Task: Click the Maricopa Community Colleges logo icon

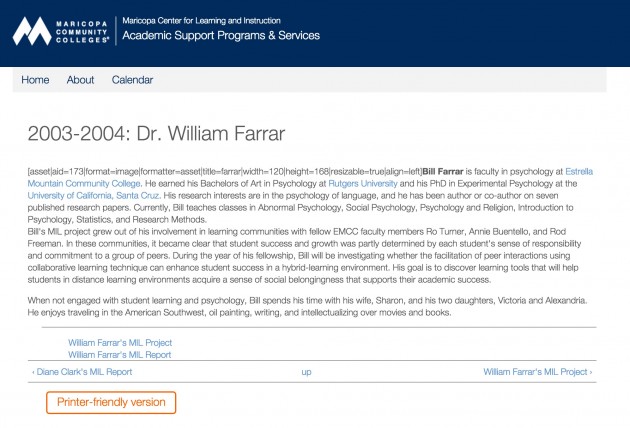Action: pyautogui.click(x=32, y=31)
